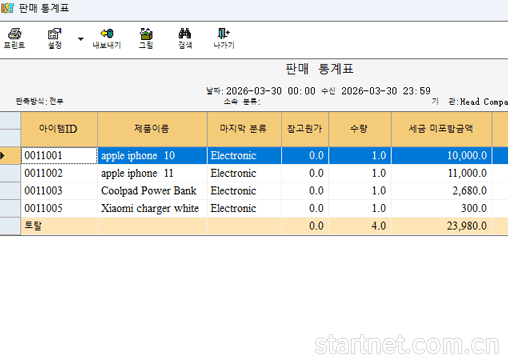Viewport: 508px width, 361px height.
Task: Click the 마지막 분류 column header
Action: pyautogui.click(x=244, y=129)
